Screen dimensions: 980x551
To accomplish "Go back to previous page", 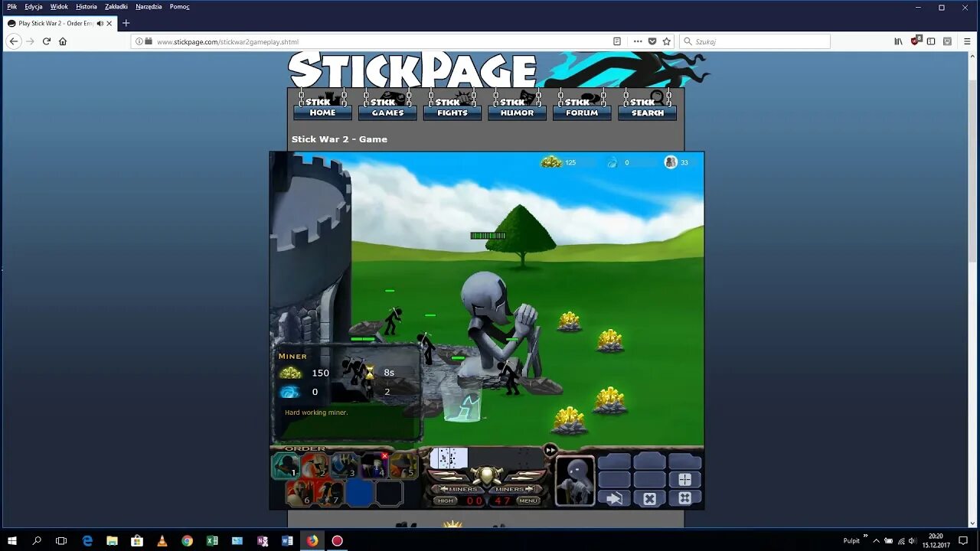I will point(13,41).
